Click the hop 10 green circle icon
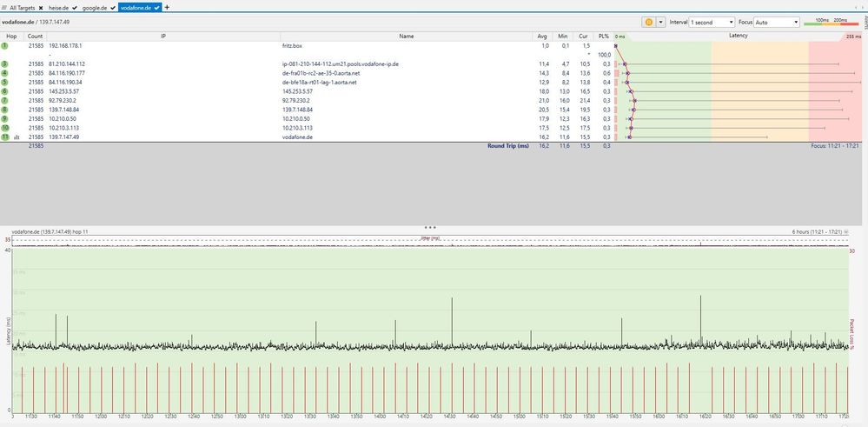The height and width of the screenshot is (427, 868). pos(5,128)
